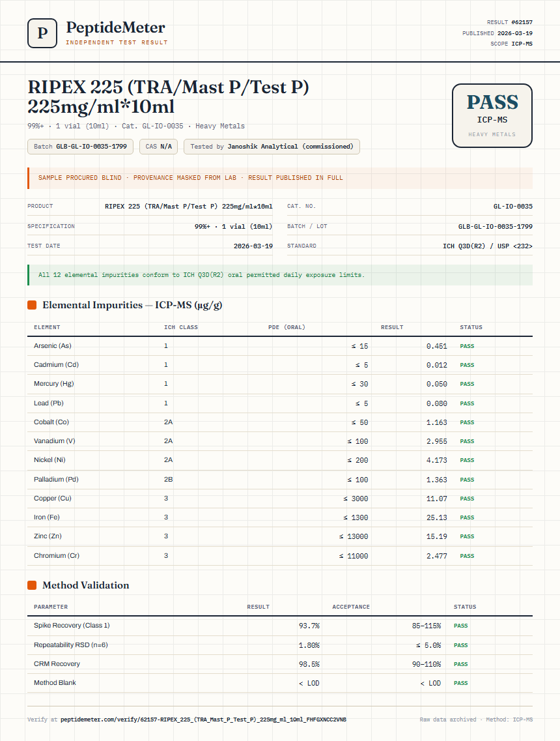This screenshot has height=741, width=560.
Task: Select the Cadmium (Cd) row label
Action: 56,365
